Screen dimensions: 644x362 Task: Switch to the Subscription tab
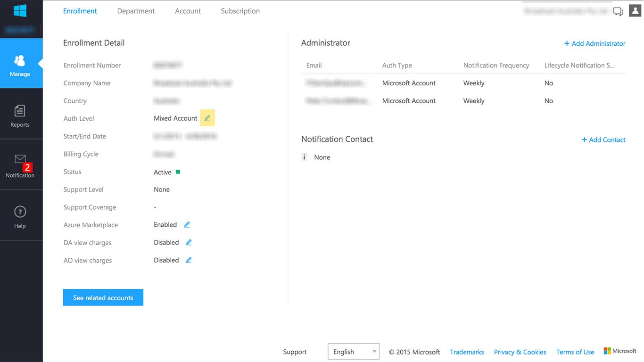[x=240, y=10]
